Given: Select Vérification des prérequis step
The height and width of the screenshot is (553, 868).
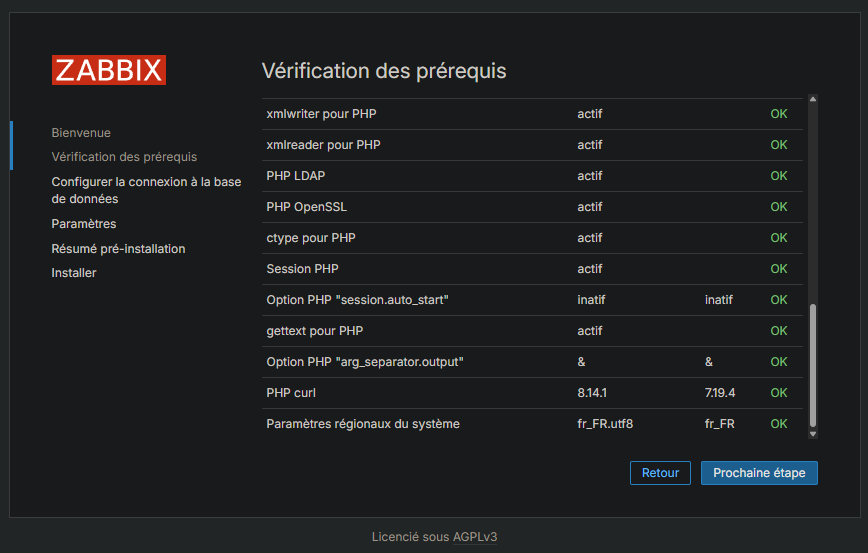Looking at the screenshot, I should [x=124, y=157].
